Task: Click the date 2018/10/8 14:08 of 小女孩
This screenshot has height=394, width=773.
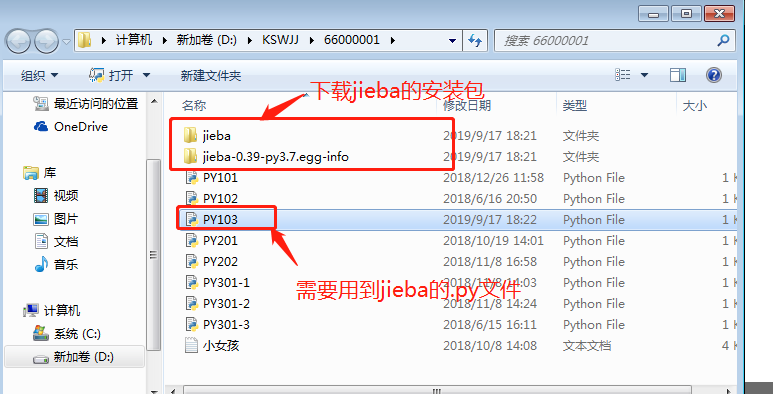Action: 490,346
